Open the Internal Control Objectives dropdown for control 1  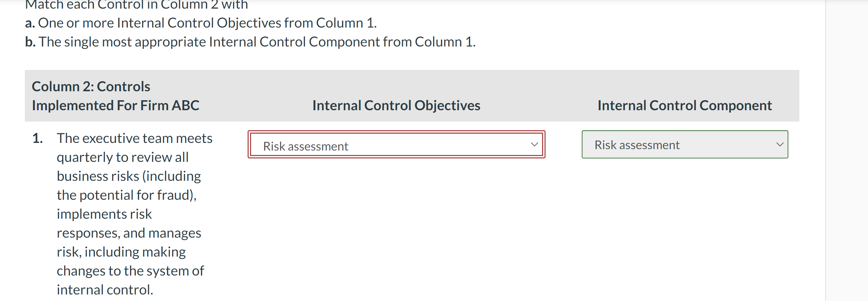(397, 145)
